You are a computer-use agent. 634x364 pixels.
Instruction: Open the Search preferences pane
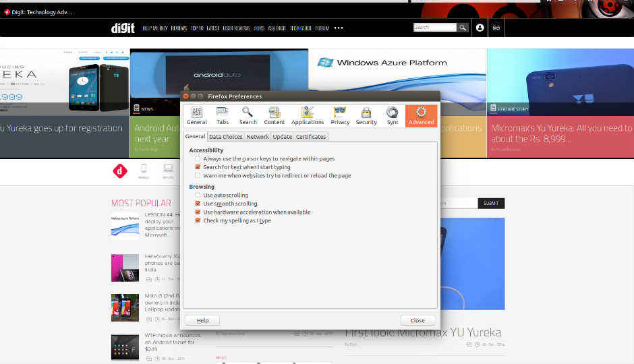click(x=248, y=115)
